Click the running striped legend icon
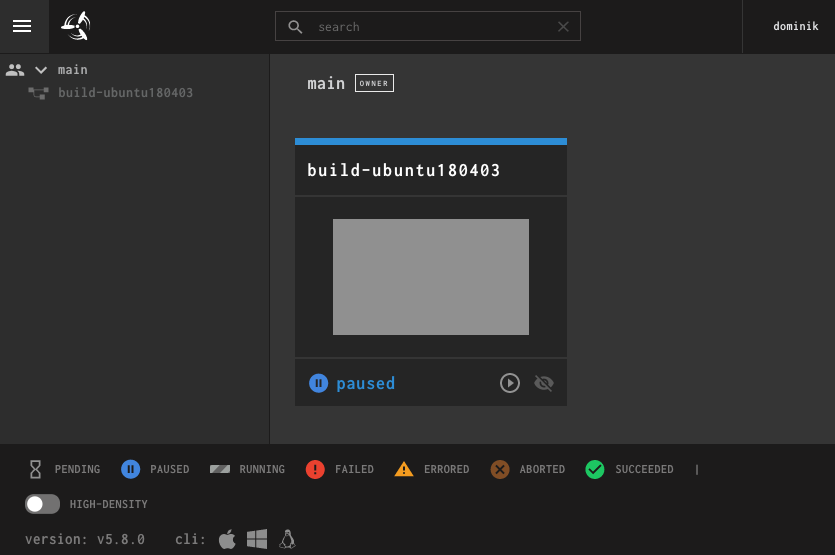835x555 pixels. (x=220, y=469)
